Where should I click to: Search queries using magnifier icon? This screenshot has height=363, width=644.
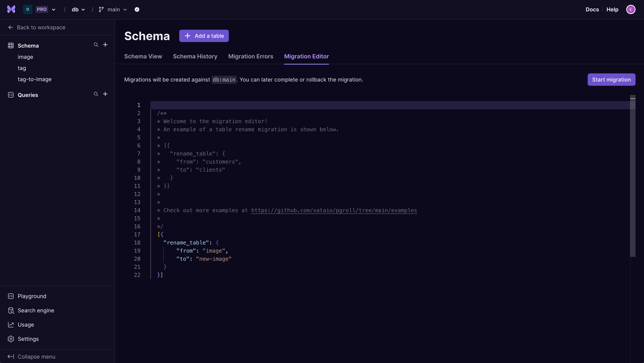coord(96,94)
